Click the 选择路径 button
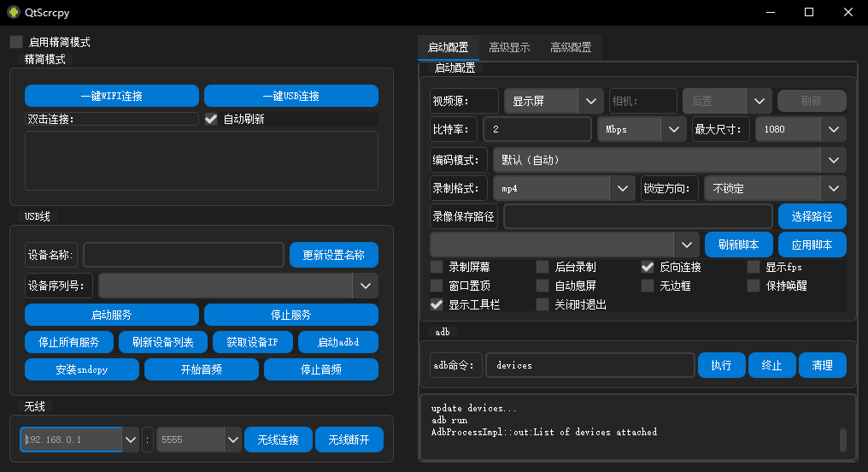 pyautogui.click(x=812, y=216)
